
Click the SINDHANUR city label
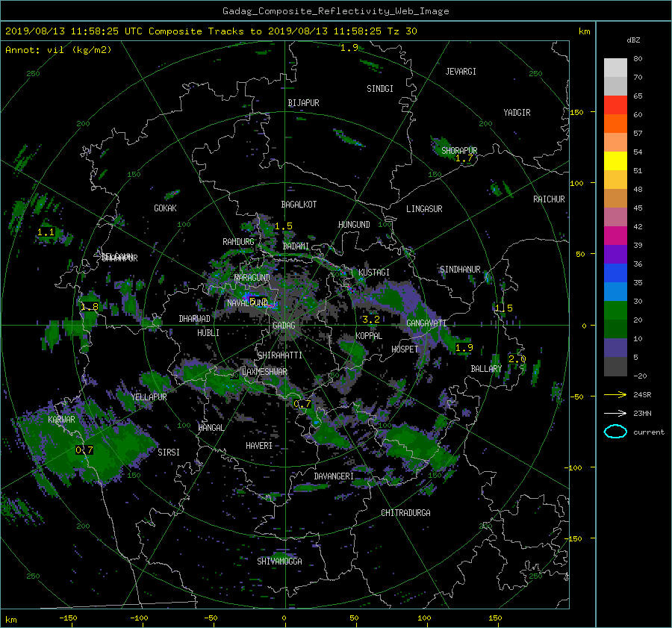(460, 270)
